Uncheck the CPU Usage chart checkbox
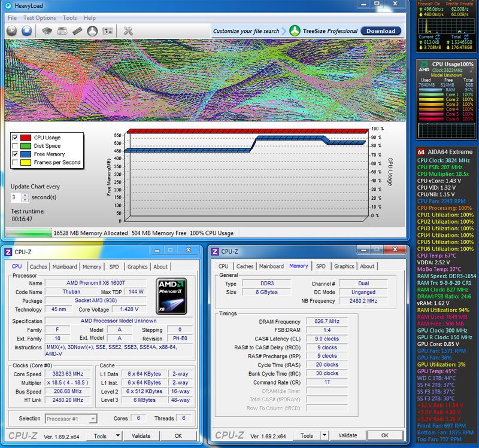This screenshot has width=479, height=448. coord(15,138)
